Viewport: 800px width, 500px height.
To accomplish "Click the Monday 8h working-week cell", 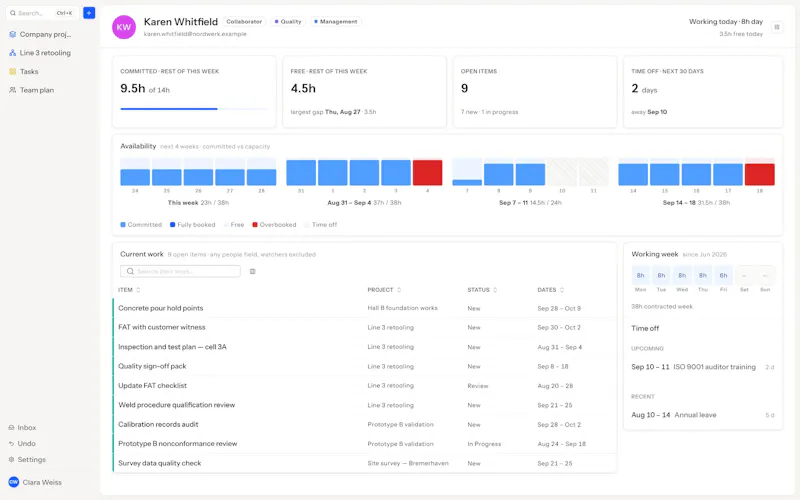I will tap(640, 276).
